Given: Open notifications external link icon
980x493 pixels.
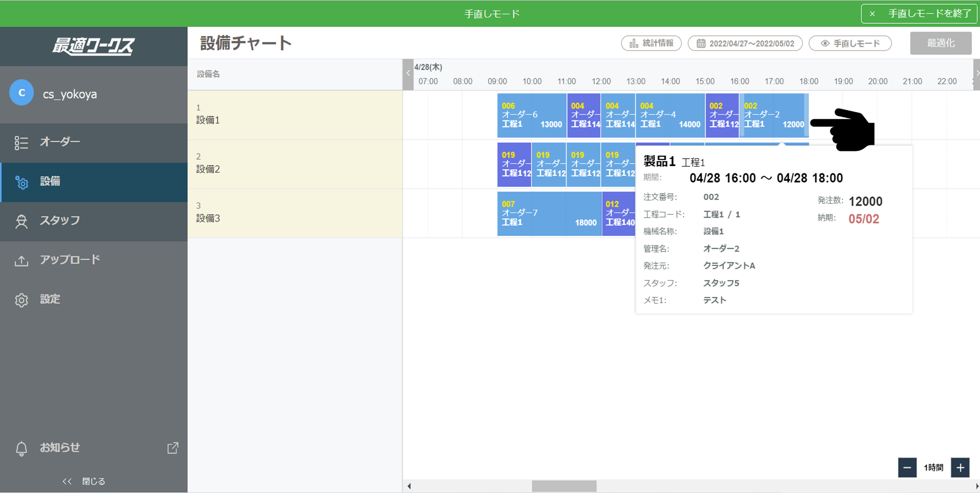Looking at the screenshot, I should pos(172,447).
